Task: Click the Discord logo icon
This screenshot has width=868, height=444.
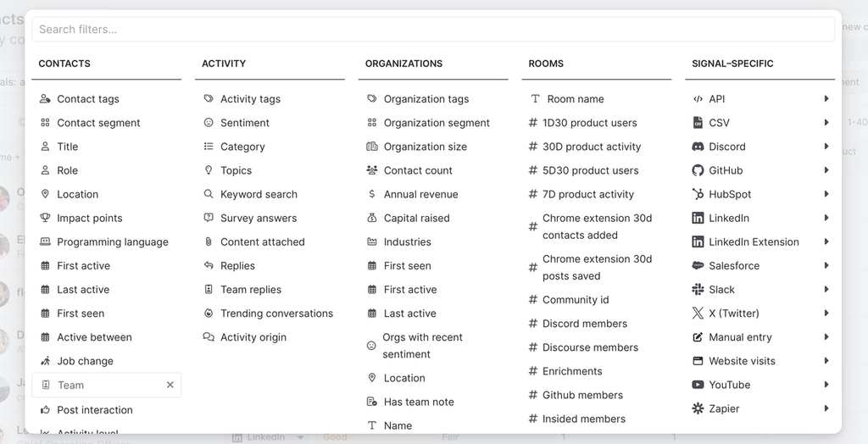Action: click(x=698, y=147)
